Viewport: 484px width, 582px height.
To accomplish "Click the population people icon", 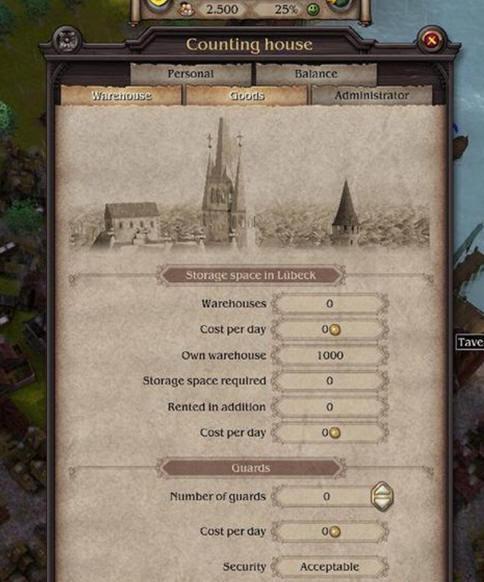I will click(x=185, y=9).
